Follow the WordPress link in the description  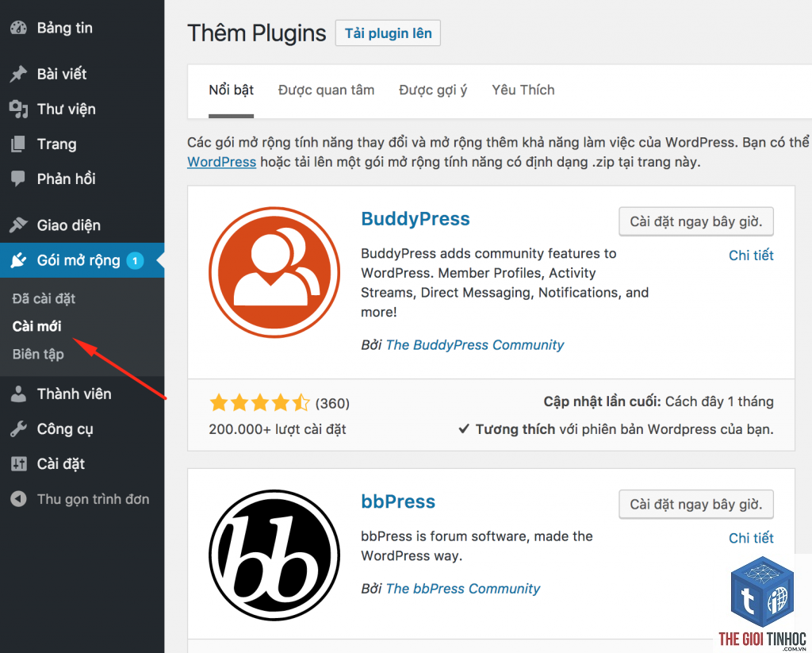tap(222, 162)
